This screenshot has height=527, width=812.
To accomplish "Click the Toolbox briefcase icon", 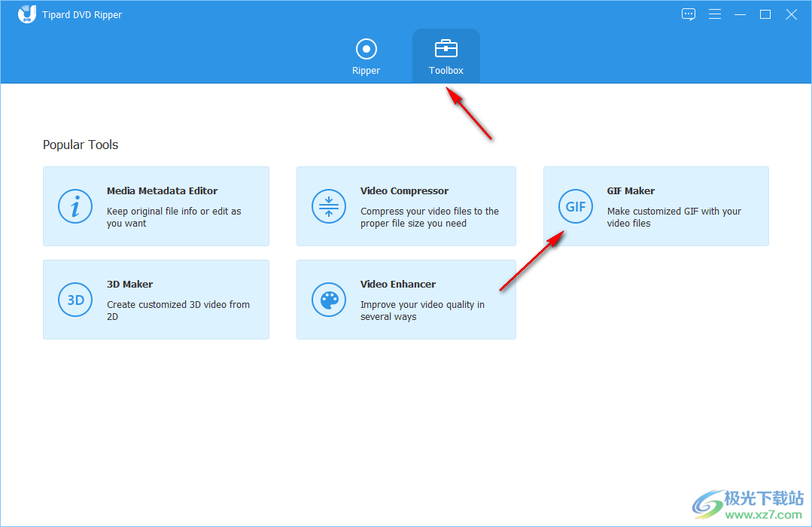I will [x=446, y=49].
